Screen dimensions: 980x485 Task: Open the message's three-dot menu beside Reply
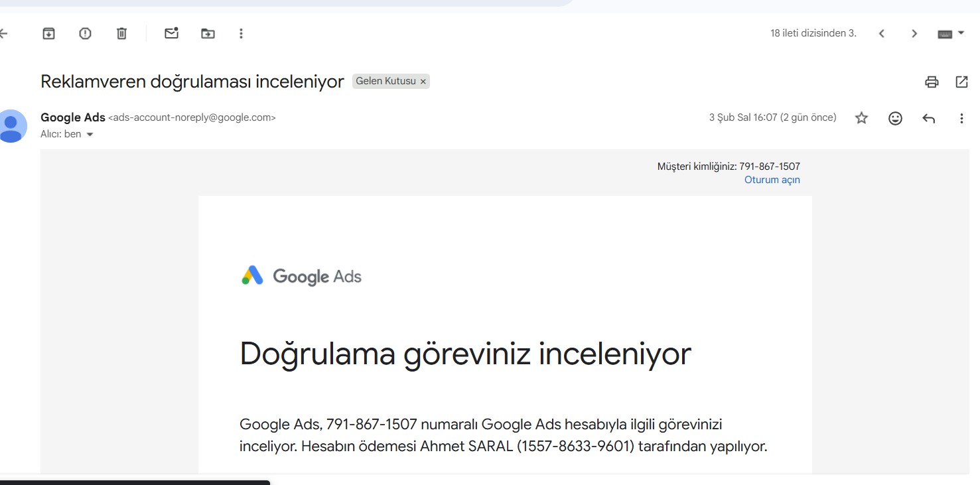point(961,118)
